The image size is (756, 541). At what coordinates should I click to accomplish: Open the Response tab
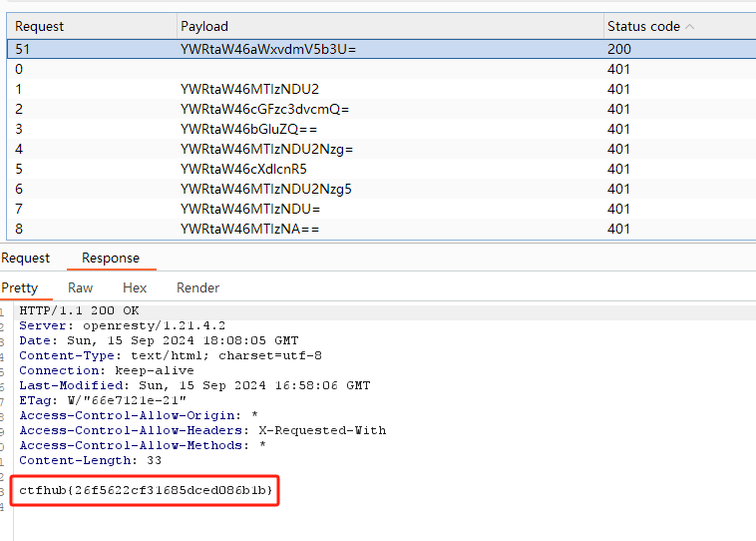point(111,258)
